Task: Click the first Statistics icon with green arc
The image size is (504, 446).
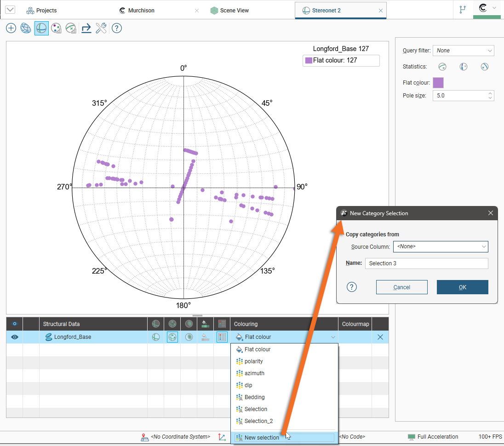Action: pos(442,67)
